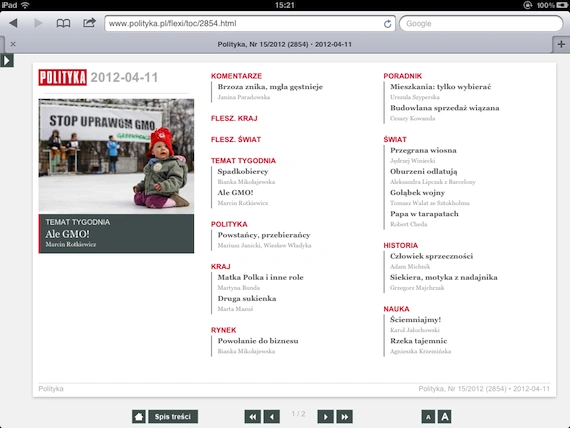Focus the Google search field
Viewport: 570px width, 428px height.
coord(481,24)
